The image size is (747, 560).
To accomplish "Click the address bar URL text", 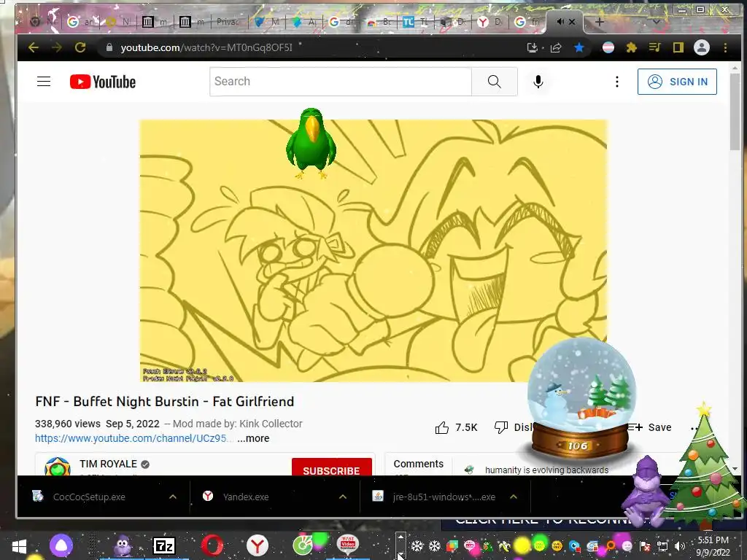I will tap(206, 47).
